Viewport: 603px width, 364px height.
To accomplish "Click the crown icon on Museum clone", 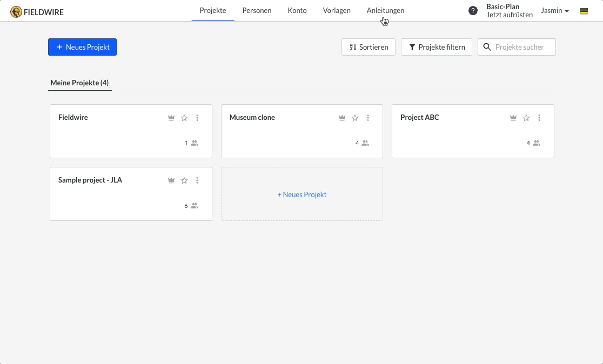I will [342, 118].
